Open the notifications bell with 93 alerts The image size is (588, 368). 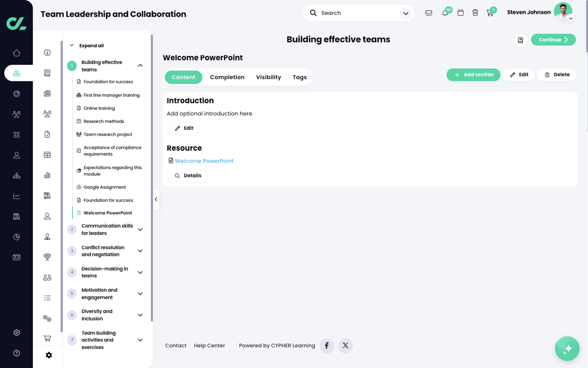445,12
